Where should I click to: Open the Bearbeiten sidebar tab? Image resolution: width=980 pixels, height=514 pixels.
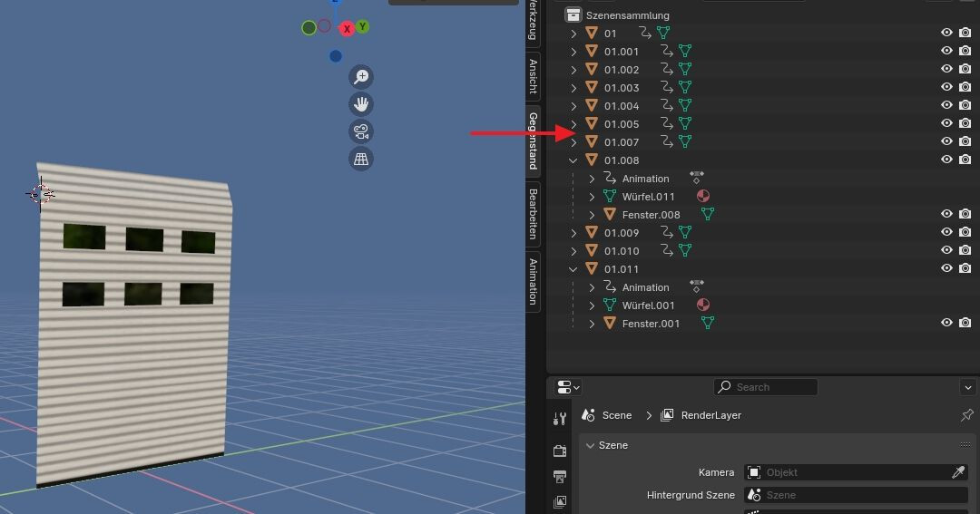533,214
